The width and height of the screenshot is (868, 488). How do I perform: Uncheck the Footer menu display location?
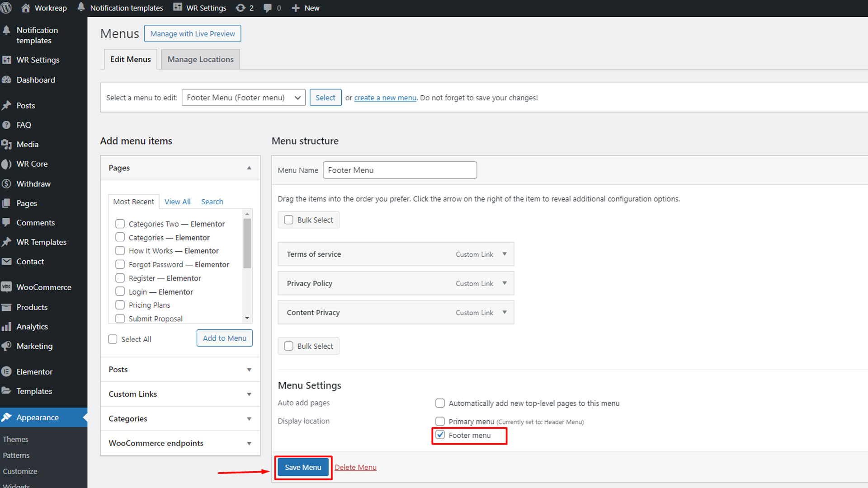tap(440, 435)
